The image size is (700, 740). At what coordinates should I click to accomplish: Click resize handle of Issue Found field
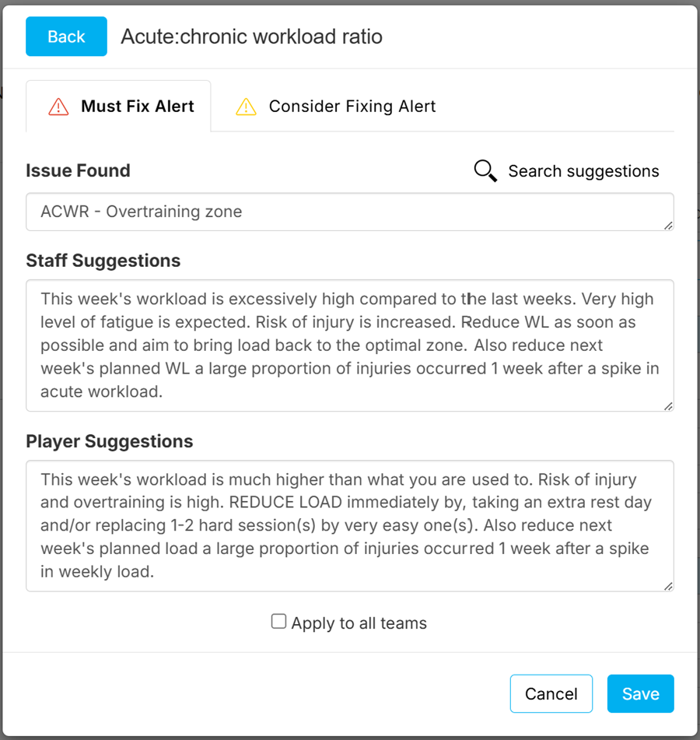pos(668,226)
